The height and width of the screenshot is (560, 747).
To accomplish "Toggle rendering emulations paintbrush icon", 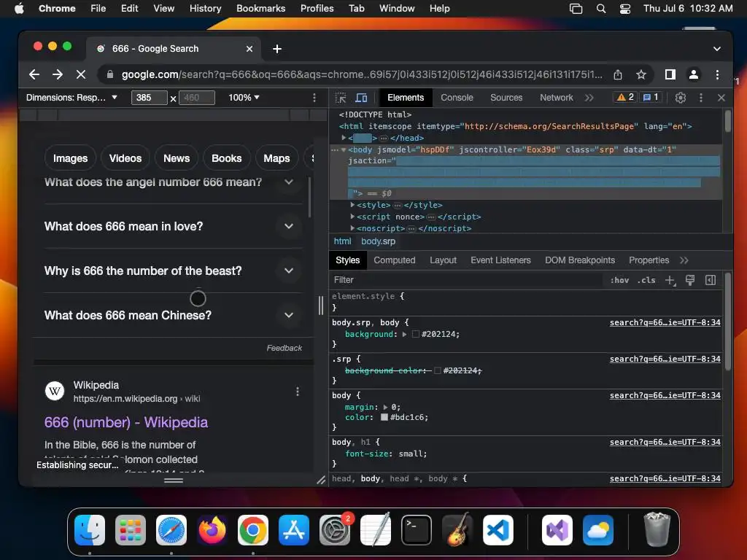I will point(690,280).
